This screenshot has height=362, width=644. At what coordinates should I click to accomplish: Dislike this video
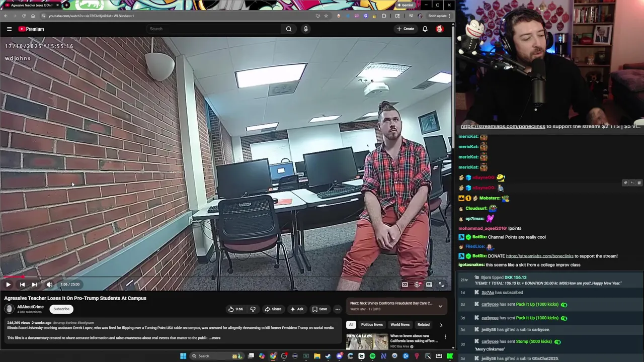coord(253,309)
